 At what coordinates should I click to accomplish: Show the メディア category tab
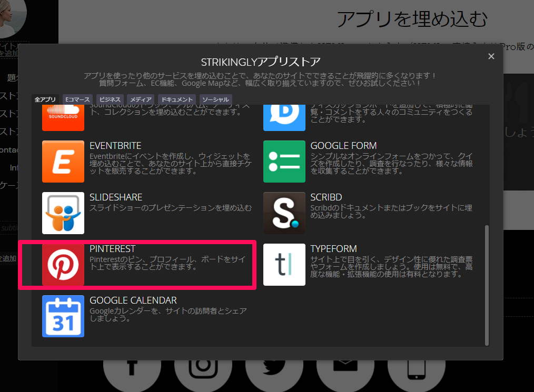coord(141,99)
